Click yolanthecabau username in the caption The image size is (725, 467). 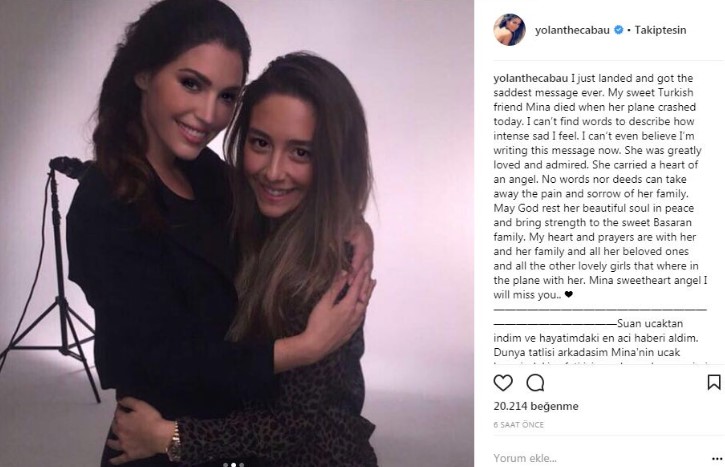[x=530, y=78]
